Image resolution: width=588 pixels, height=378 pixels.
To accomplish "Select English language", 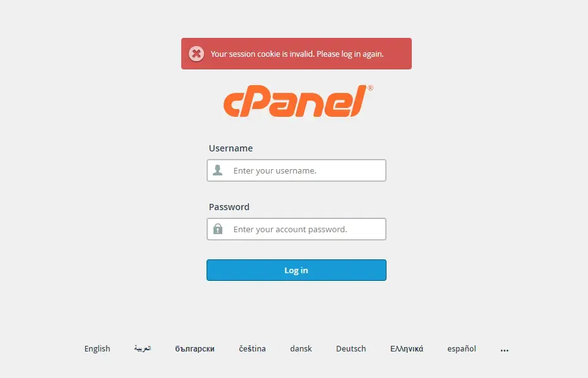I will [97, 349].
